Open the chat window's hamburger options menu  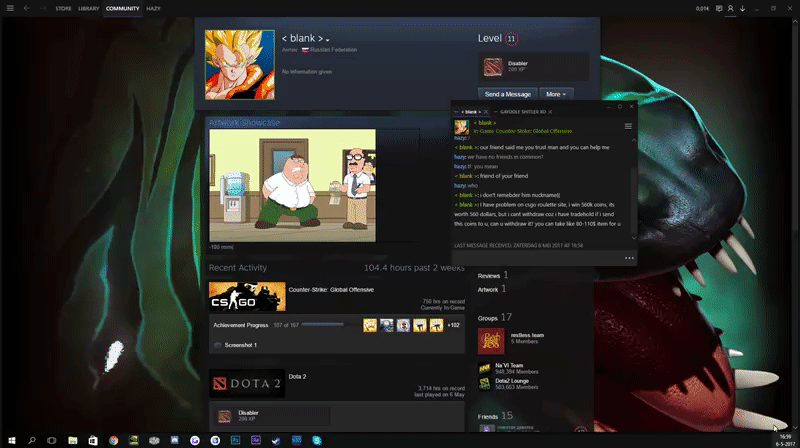coord(628,126)
